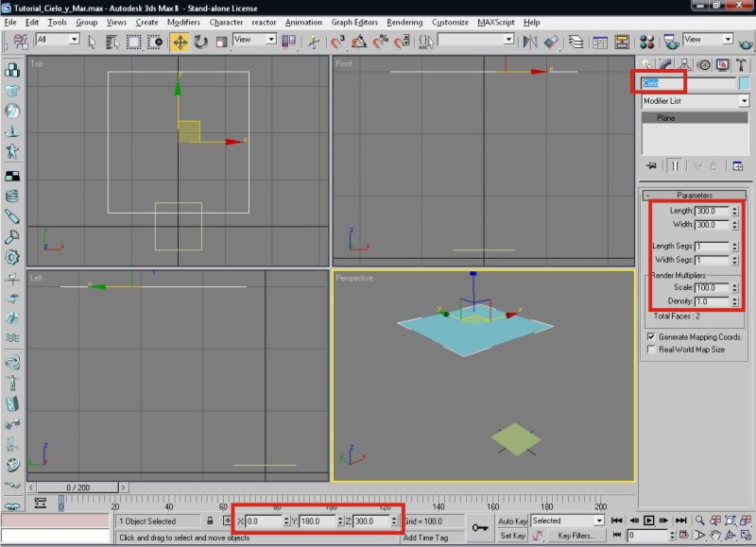Viewport: 756px width, 547px height.
Task: Toggle Pin Stack button
Action: (x=651, y=165)
